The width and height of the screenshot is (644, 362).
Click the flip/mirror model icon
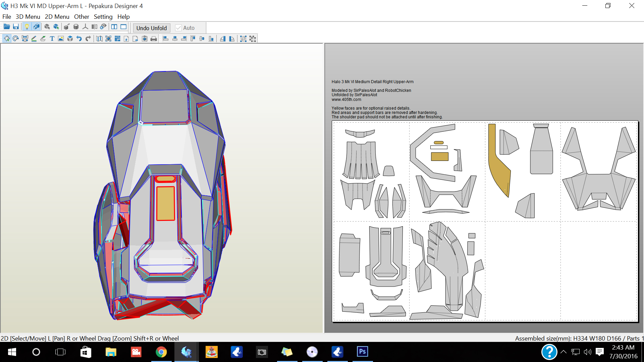tap(94, 27)
